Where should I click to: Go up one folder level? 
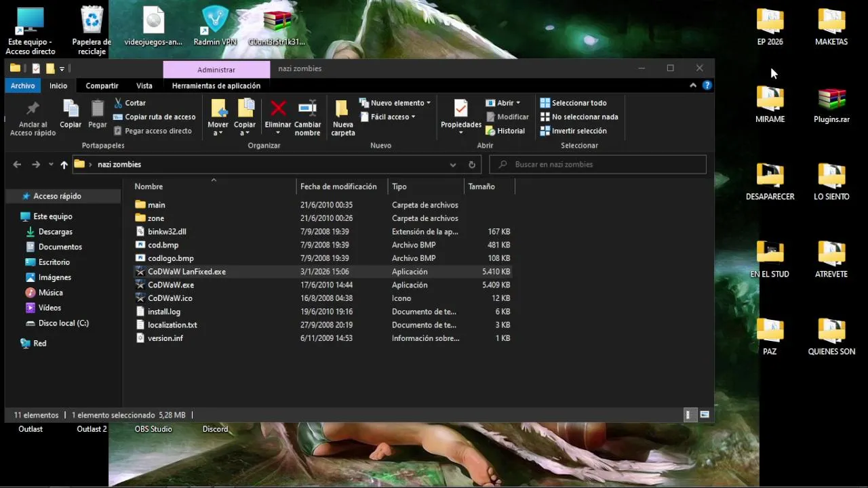pyautogui.click(x=64, y=164)
